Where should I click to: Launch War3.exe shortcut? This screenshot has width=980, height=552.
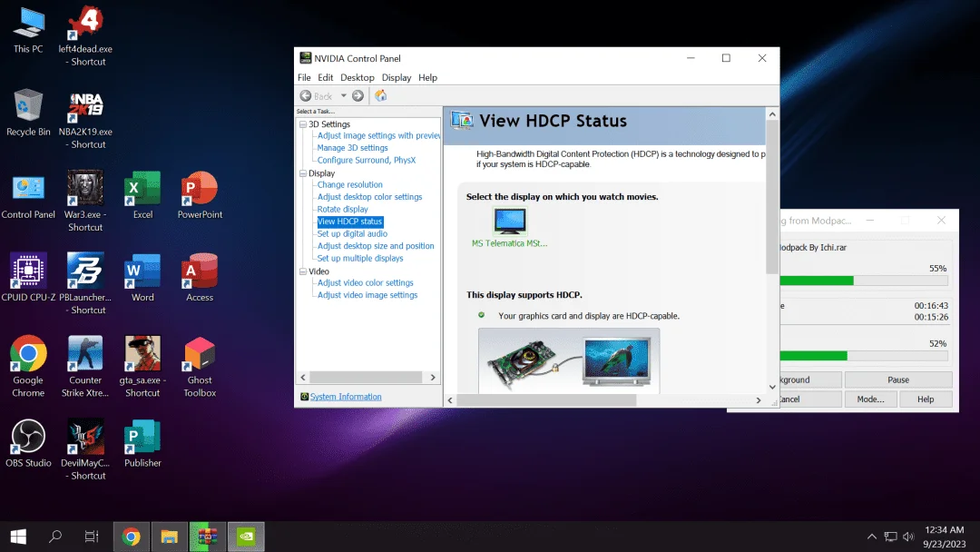[85, 202]
